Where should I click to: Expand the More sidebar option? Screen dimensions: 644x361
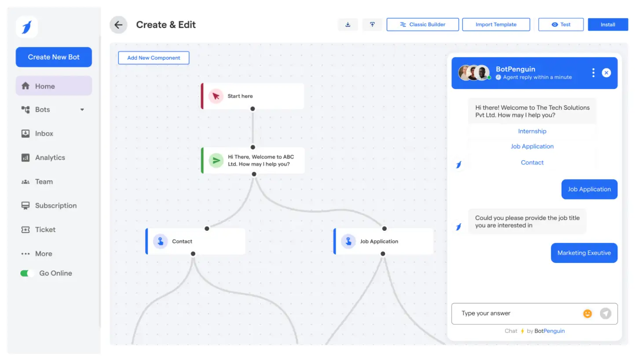[x=43, y=253]
